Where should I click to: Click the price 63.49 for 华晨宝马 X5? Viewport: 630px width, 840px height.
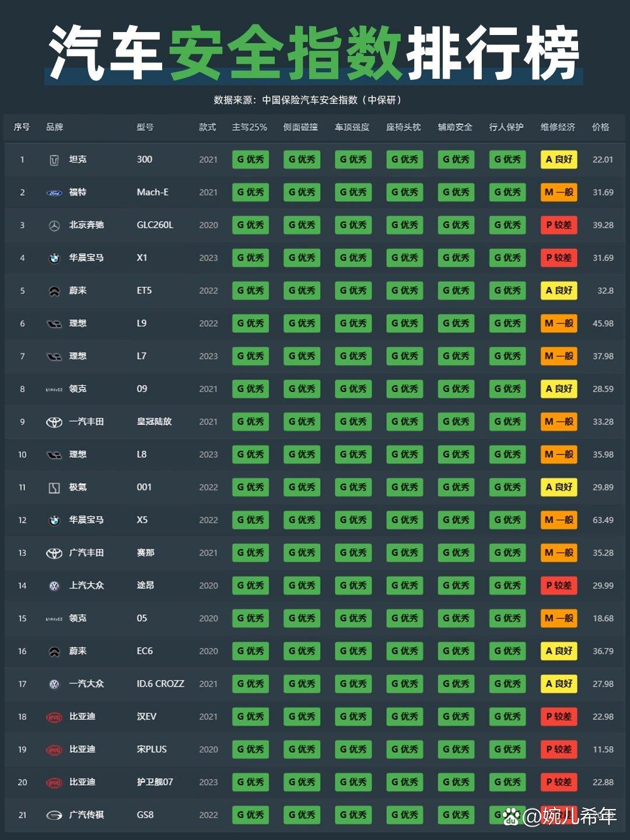tap(603, 520)
